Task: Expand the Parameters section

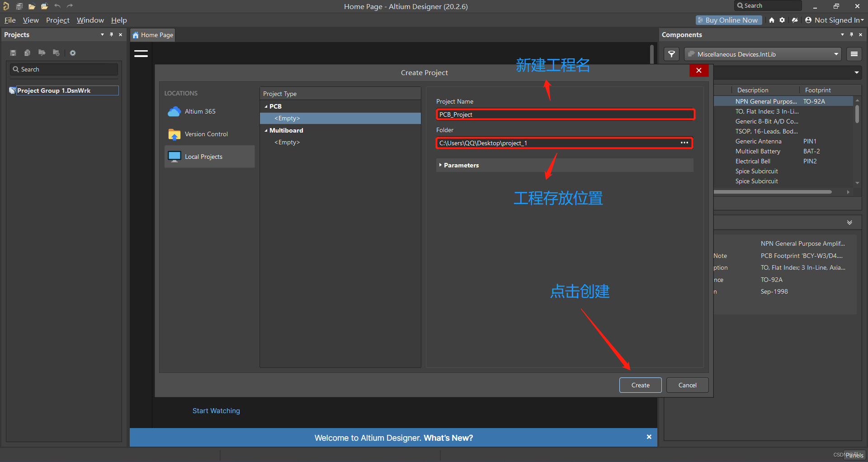Action: (x=440, y=165)
